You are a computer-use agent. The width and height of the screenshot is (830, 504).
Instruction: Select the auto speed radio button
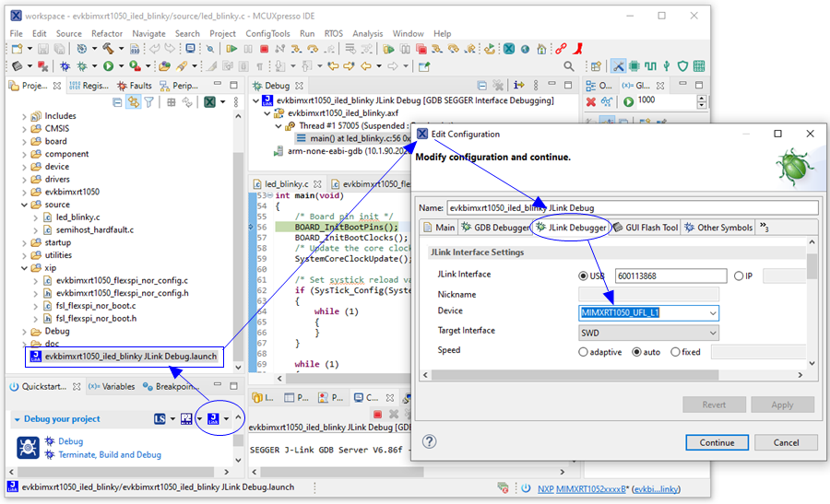[636, 352]
